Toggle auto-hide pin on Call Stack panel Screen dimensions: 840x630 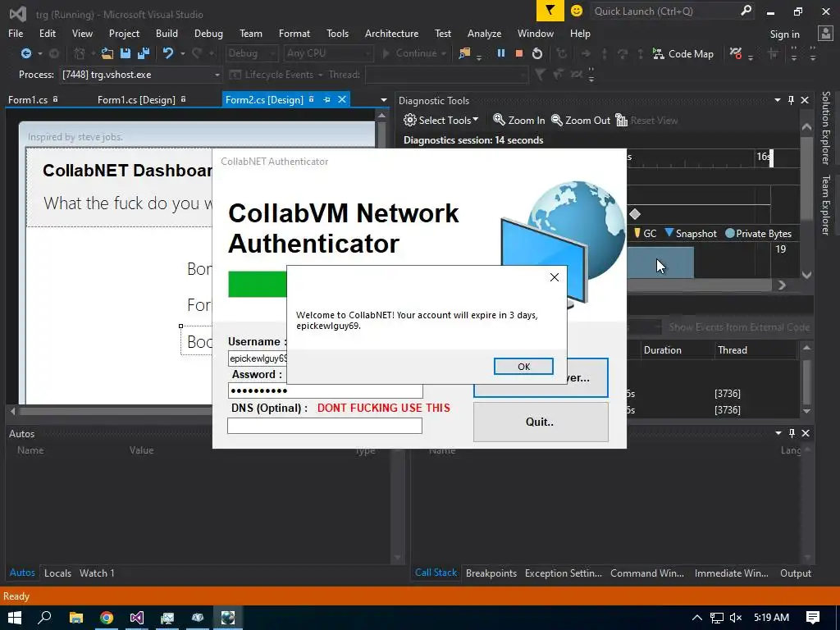pos(792,433)
